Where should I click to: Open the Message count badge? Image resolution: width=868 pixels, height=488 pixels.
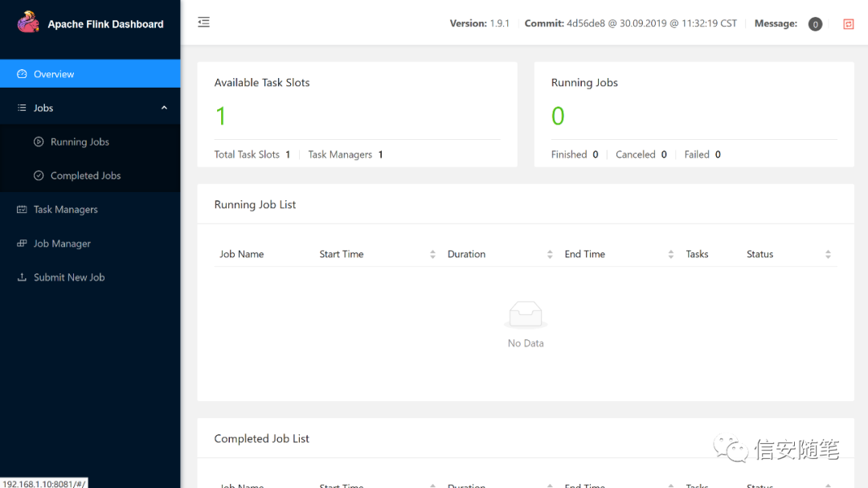pos(815,24)
